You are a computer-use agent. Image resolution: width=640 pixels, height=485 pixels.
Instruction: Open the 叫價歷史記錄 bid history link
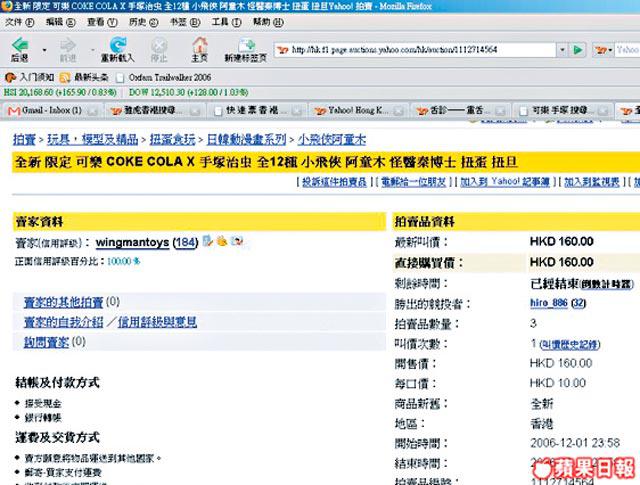pyautogui.click(x=569, y=345)
